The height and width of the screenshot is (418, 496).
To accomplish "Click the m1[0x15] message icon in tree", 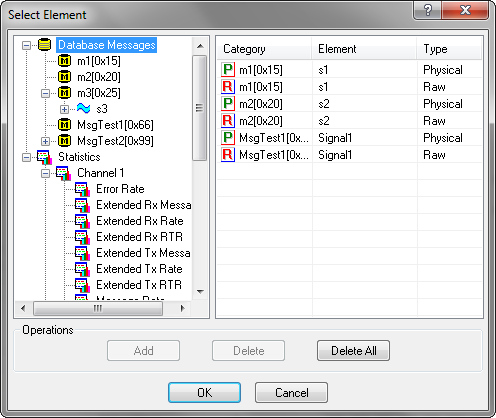I will (x=64, y=61).
